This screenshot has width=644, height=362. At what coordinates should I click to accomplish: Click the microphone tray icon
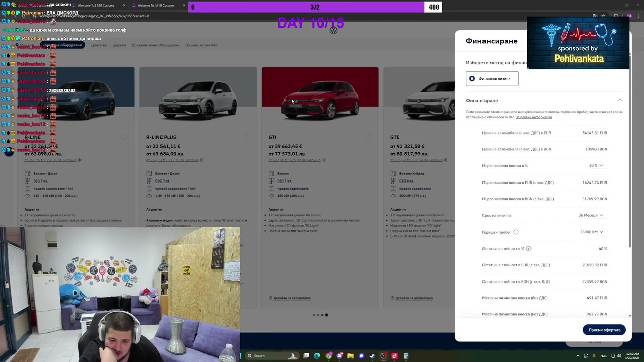594,356
